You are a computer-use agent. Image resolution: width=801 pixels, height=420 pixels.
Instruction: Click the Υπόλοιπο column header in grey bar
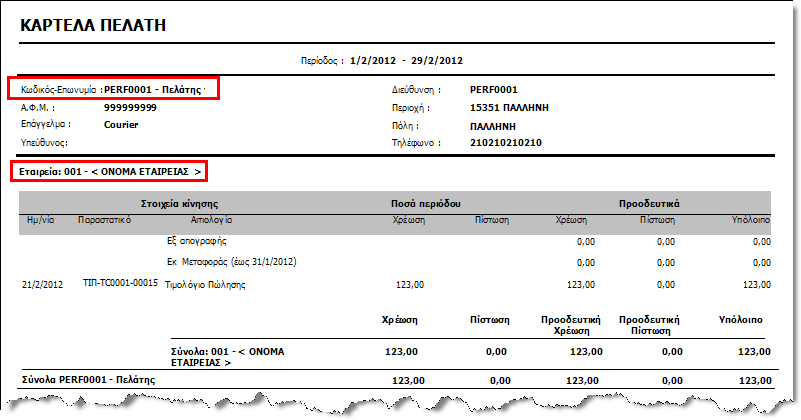(x=750, y=220)
